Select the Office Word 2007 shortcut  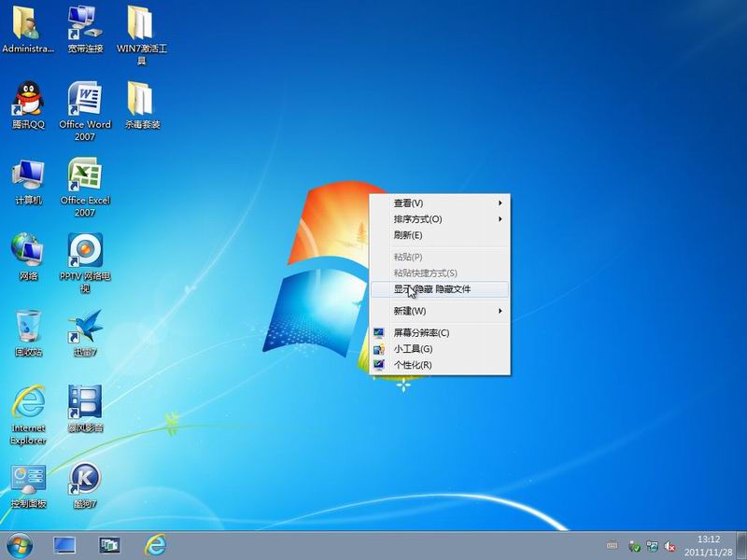tap(85, 111)
